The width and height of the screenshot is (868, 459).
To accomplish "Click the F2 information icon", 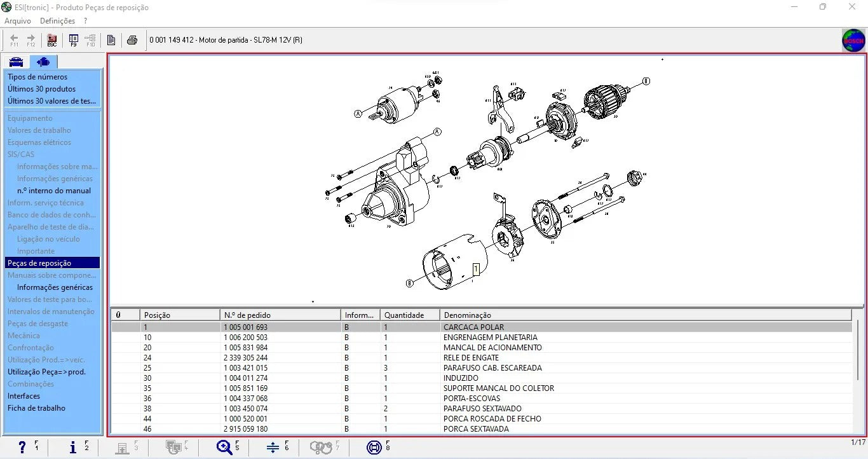I will point(72,447).
